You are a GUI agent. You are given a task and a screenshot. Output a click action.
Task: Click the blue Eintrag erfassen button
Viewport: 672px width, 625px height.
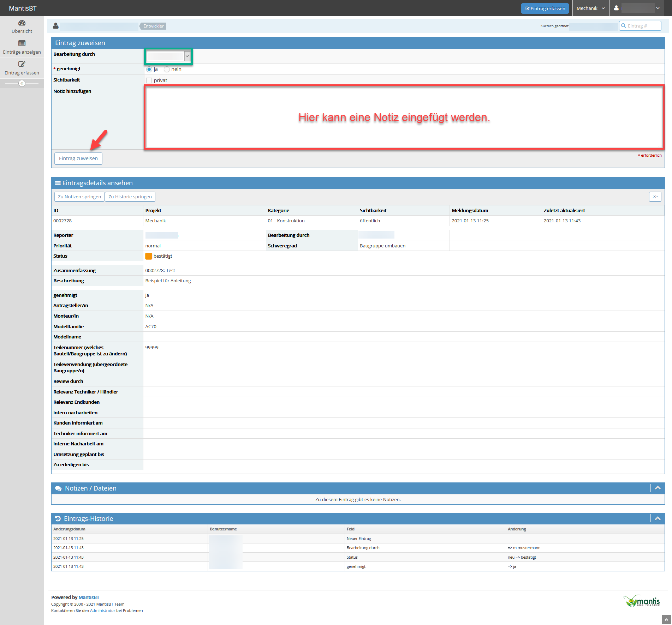[x=545, y=8]
